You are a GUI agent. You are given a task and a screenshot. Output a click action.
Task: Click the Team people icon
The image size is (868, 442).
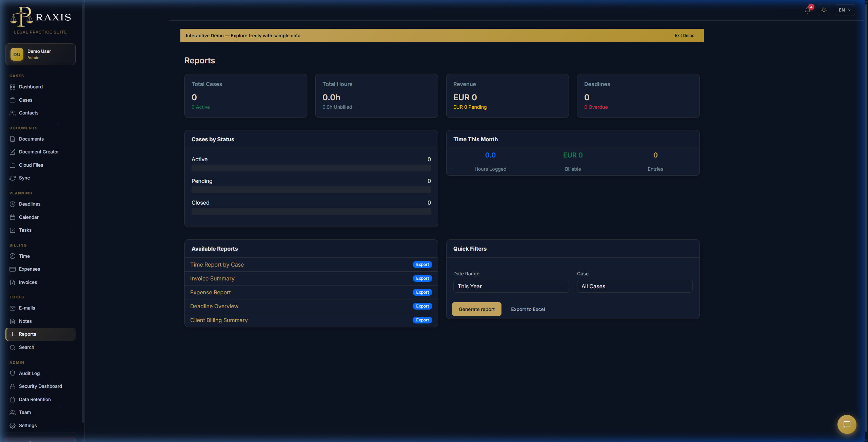[x=13, y=413]
